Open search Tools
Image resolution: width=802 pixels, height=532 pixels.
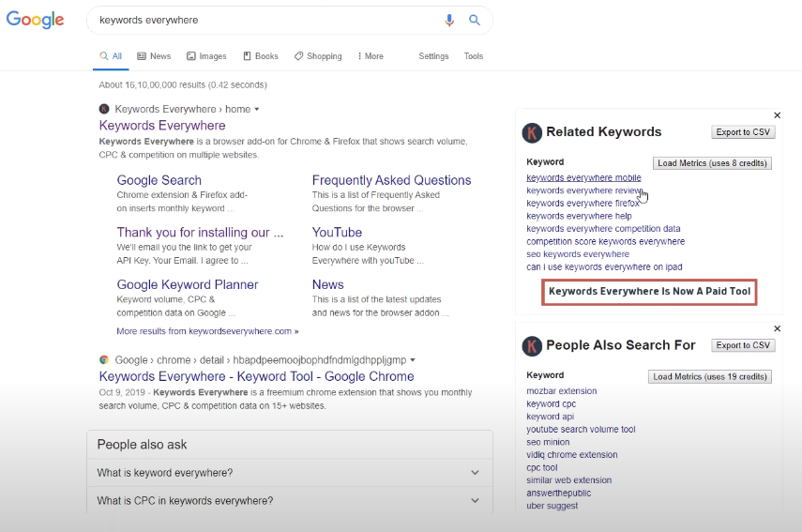(x=474, y=56)
